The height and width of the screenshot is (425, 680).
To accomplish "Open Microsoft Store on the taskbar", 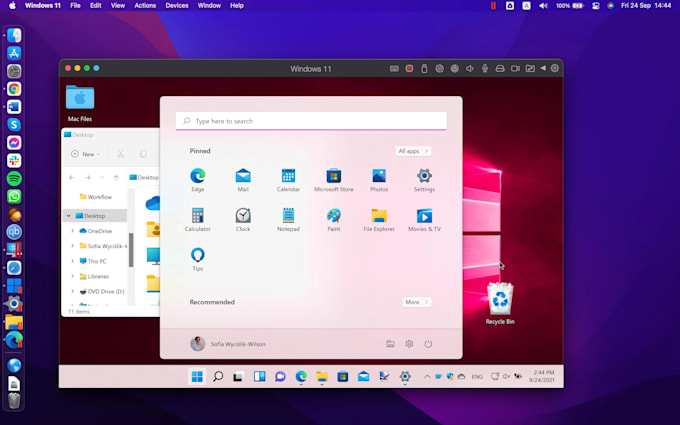I will click(x=343, y=376).
